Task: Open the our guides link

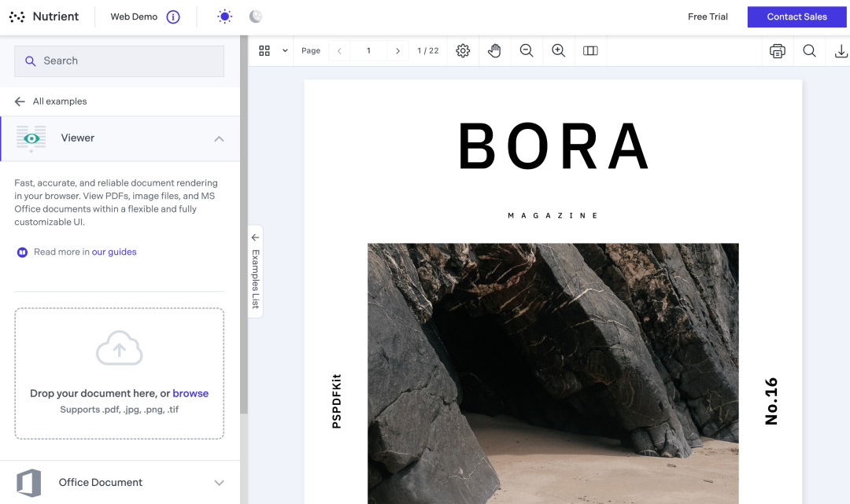Action: click(x=114, y=252)
